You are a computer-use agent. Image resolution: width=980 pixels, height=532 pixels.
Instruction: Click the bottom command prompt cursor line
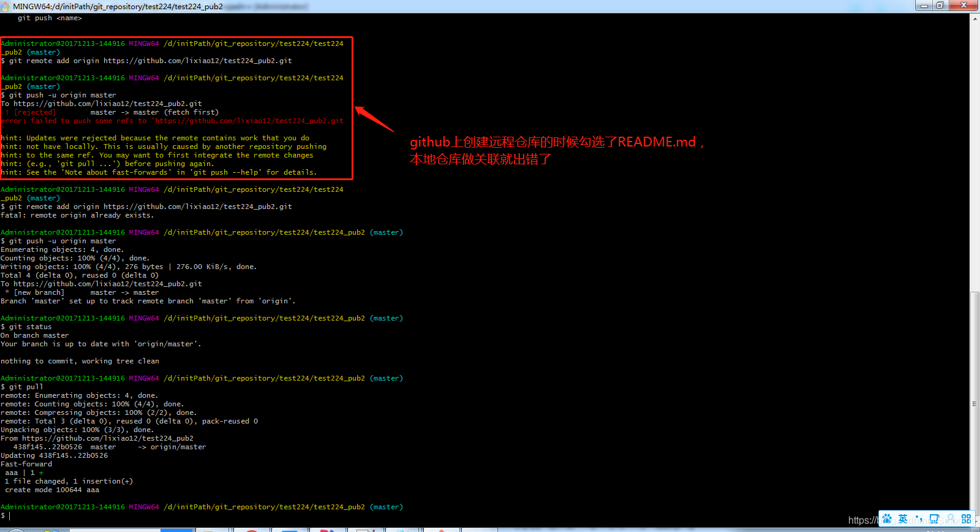pos(6,515)
